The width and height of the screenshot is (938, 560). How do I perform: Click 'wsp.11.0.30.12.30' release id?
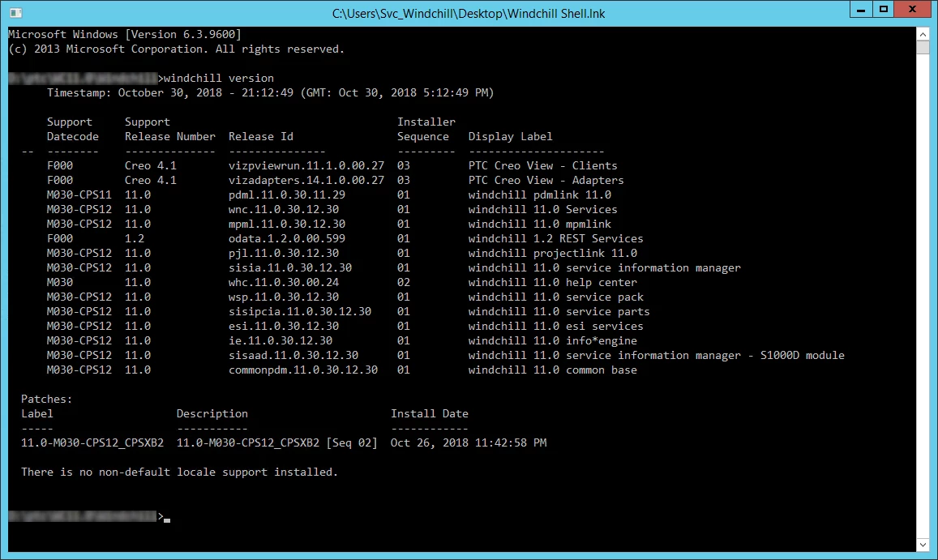click(284, 297)
